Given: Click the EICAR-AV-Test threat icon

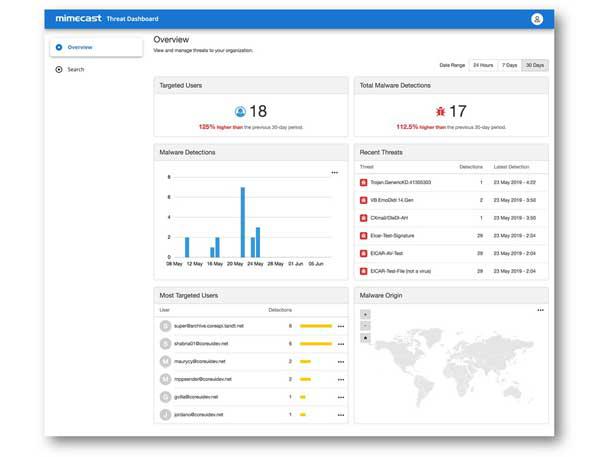Looking at the screenshot, I should click(363, 252).
